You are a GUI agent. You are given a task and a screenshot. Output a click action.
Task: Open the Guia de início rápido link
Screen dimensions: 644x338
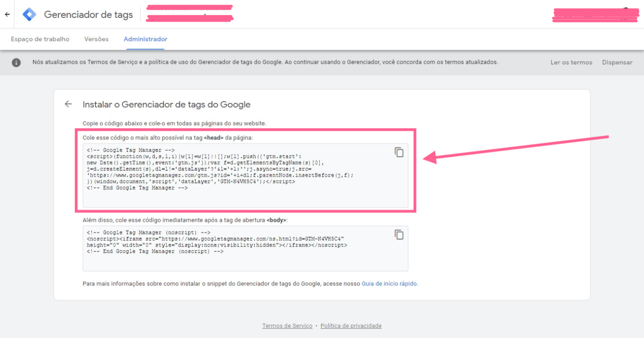click(389, 284)
